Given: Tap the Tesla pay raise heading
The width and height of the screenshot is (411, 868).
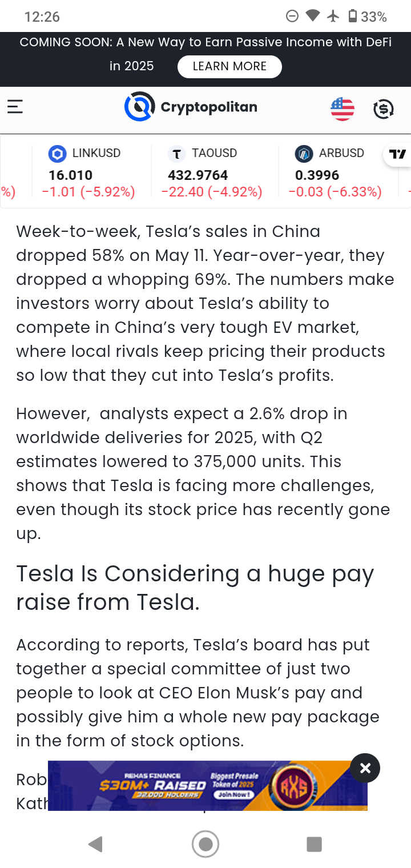Looking at the screenshot, I should [195, 588].
